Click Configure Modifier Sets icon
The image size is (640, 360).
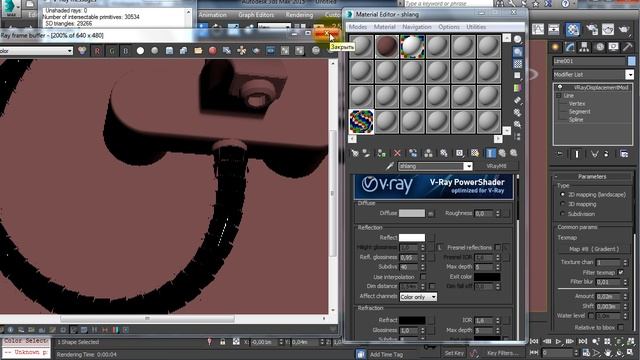point(624,154)
